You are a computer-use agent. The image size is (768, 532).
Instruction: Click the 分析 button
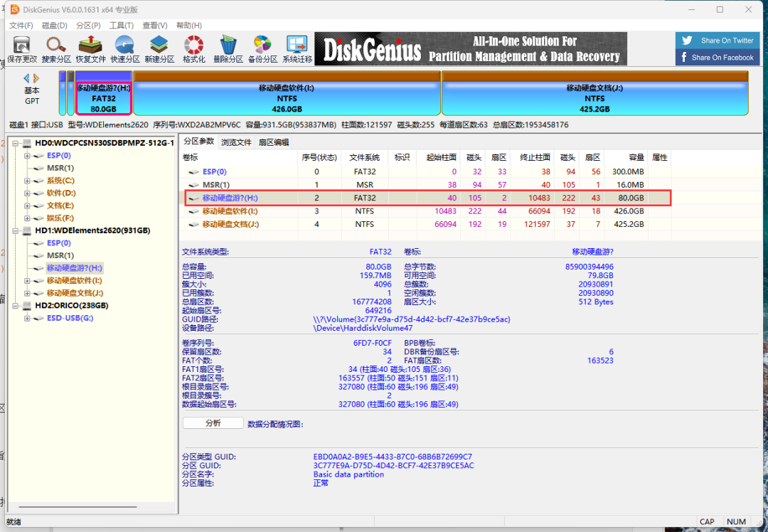[x=213, y=423]
